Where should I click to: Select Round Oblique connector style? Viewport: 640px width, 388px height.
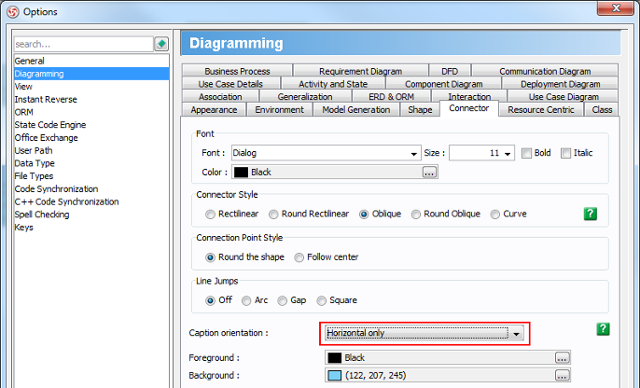[x=416, y=214]
